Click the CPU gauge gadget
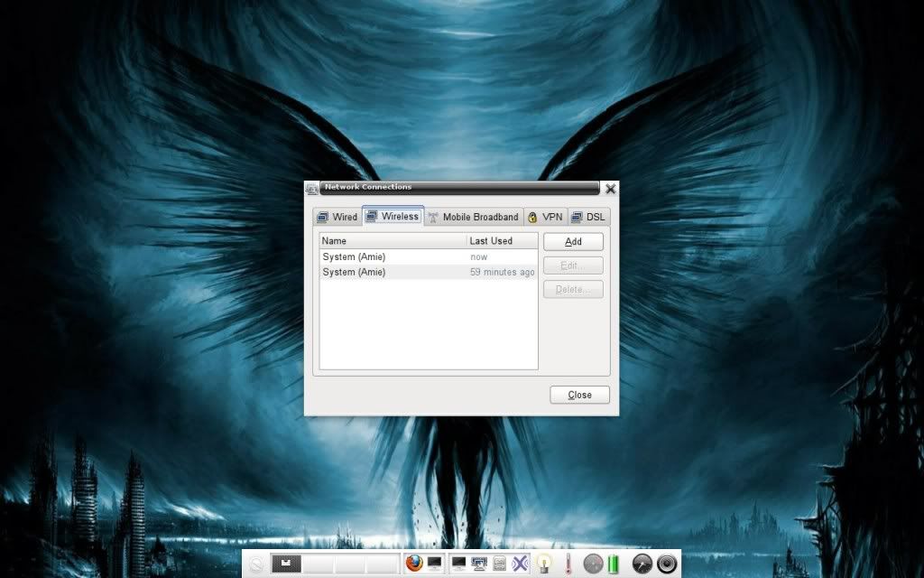Screen dimensions: 924x578 tap(594, 564)
